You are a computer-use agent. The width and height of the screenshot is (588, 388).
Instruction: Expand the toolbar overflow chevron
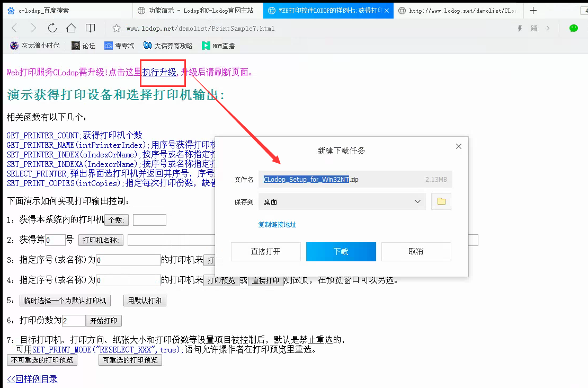pos(547,29)
